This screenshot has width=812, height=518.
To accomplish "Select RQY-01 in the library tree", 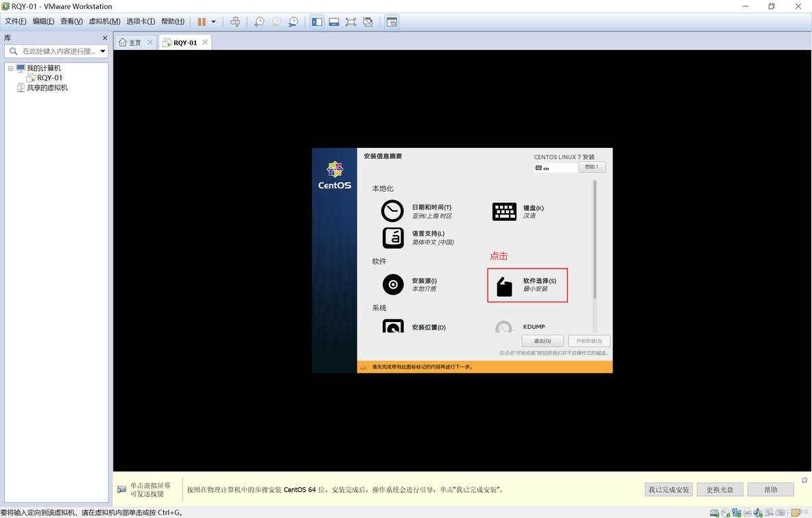I will click(49, 77).
